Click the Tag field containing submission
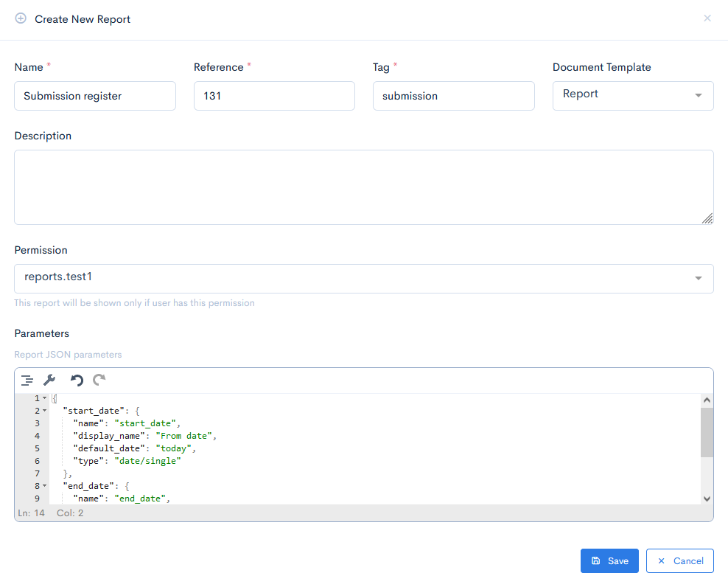The height and width of the screenshot is (587, 728). click(x=453, y=95)
